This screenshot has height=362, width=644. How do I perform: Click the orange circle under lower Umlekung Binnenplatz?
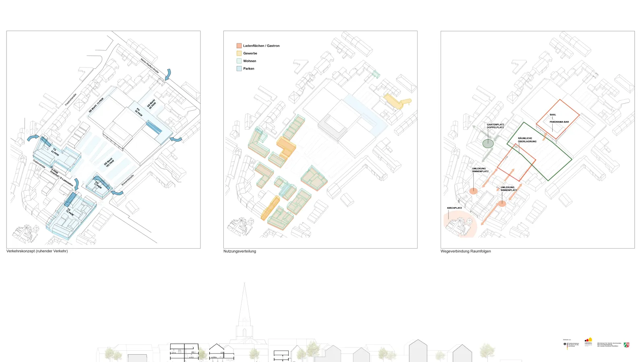[502, 204]
